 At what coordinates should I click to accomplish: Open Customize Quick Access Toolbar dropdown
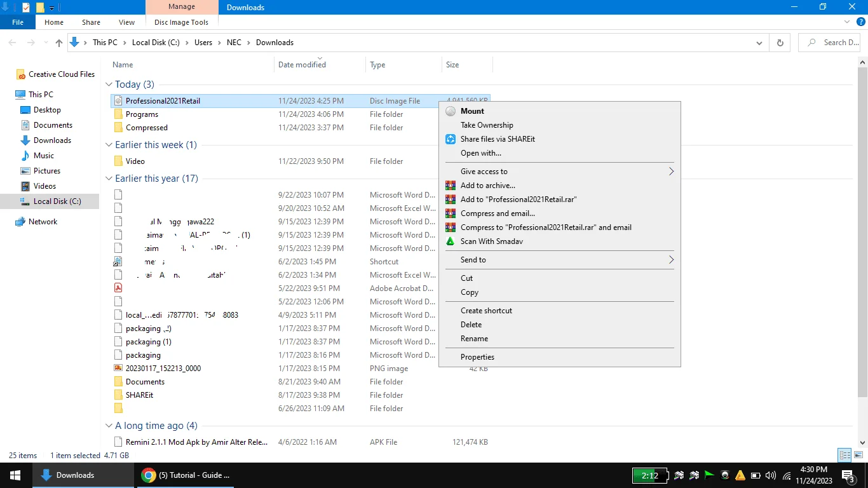coord(52,8)
